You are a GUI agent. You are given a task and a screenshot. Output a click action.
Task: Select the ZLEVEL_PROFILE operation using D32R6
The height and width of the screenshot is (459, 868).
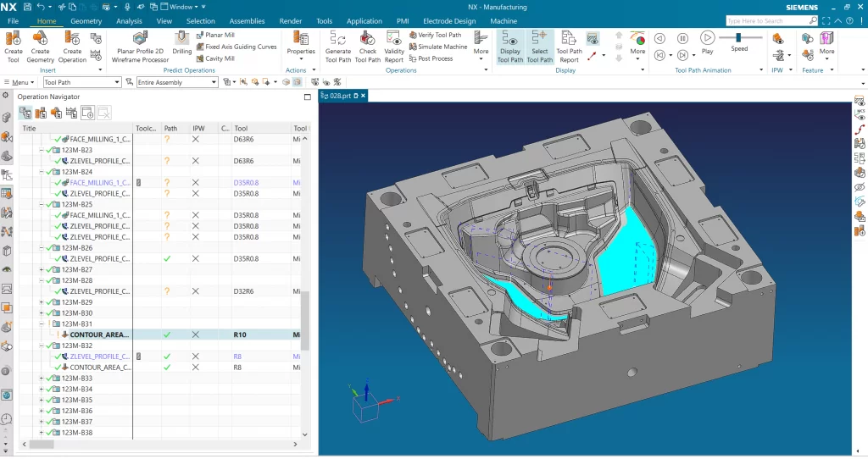tap(99, 291)
